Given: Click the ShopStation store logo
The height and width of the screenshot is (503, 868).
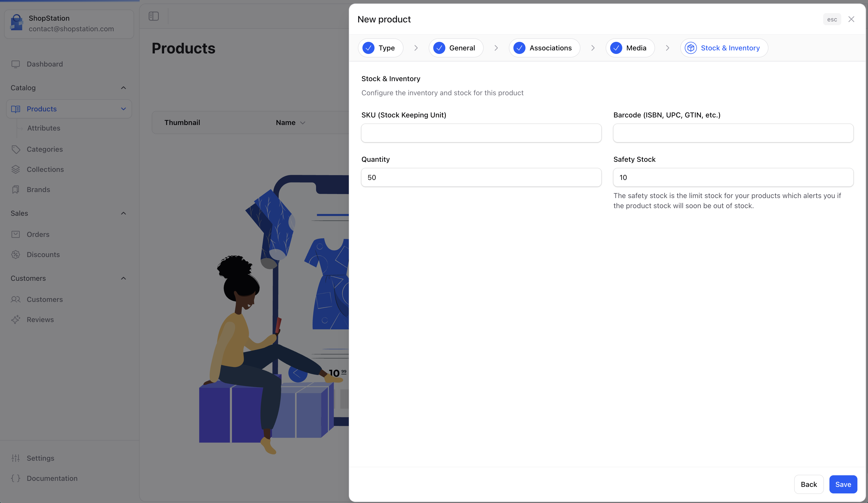Looking at the screenshot, I should 17,23.
